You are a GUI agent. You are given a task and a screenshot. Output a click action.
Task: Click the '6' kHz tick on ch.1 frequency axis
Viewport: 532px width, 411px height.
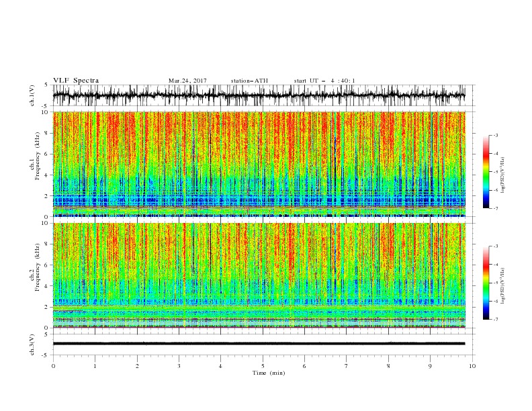click(47, 154)
